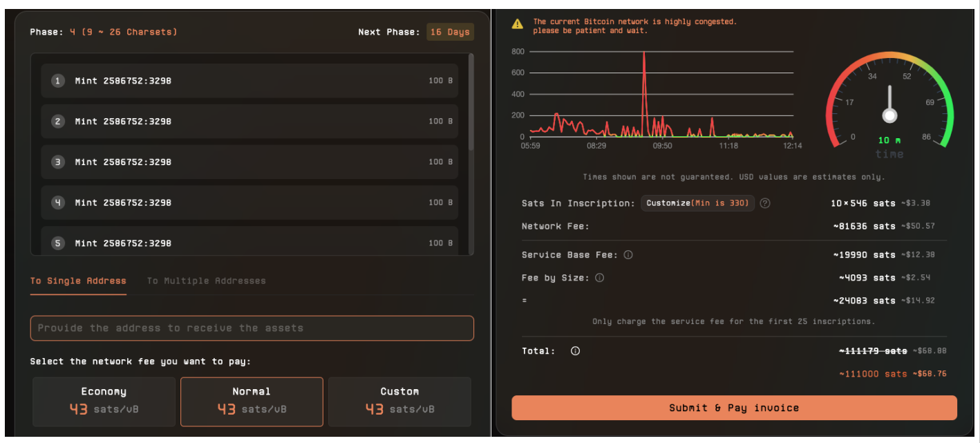Select the Custom network fee option
This screenshot has height=443, width=980.
(x=399, y=402)
